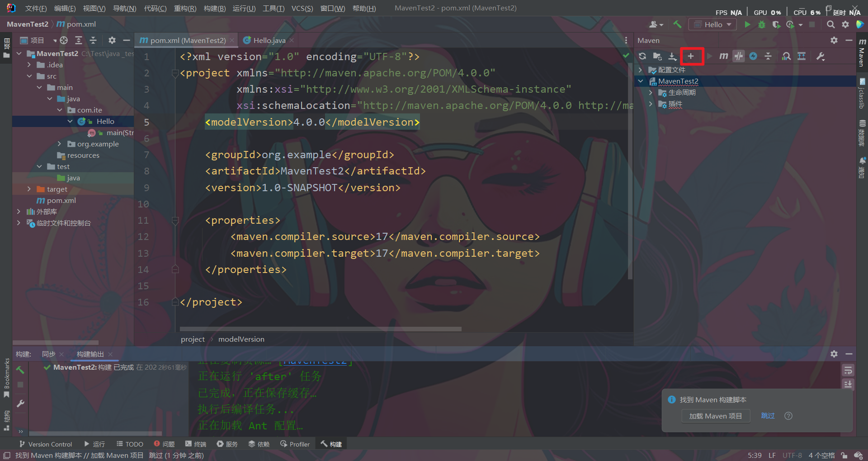Click help question mark in notification
This screenshot has height=461, width=868.
coord(788,416)
